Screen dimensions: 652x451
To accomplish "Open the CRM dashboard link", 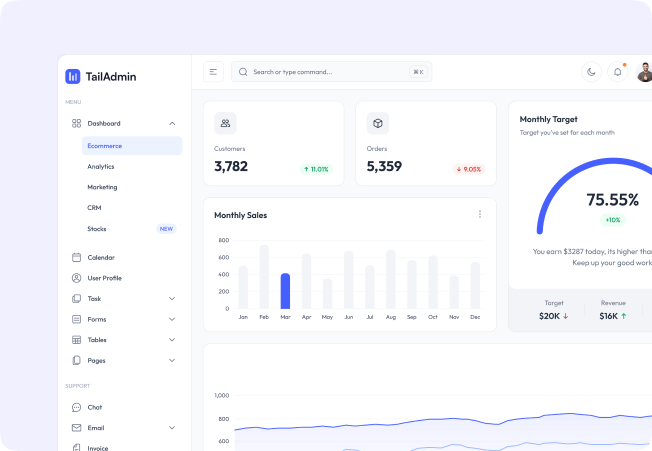I will coord(94,208).
